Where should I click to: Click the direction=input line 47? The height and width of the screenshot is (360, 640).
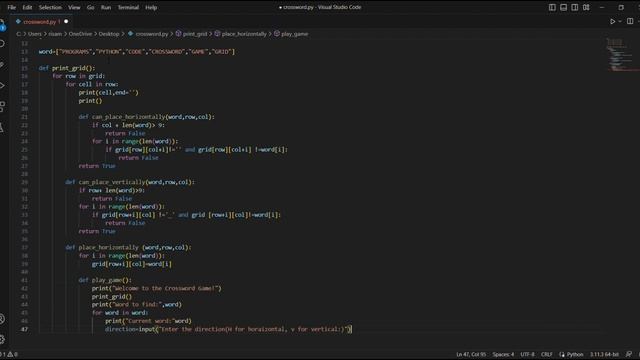[x=228, y=329]
